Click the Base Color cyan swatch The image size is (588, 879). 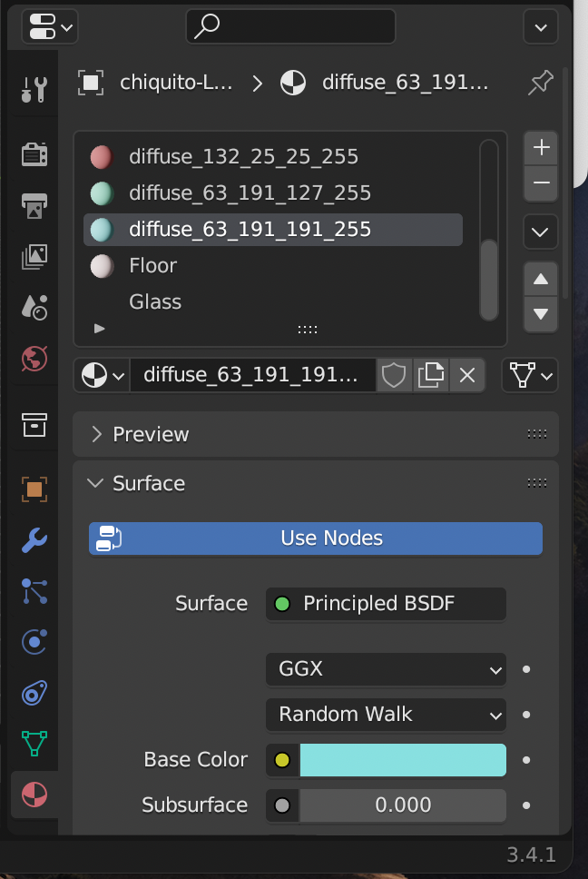point(403,760)
